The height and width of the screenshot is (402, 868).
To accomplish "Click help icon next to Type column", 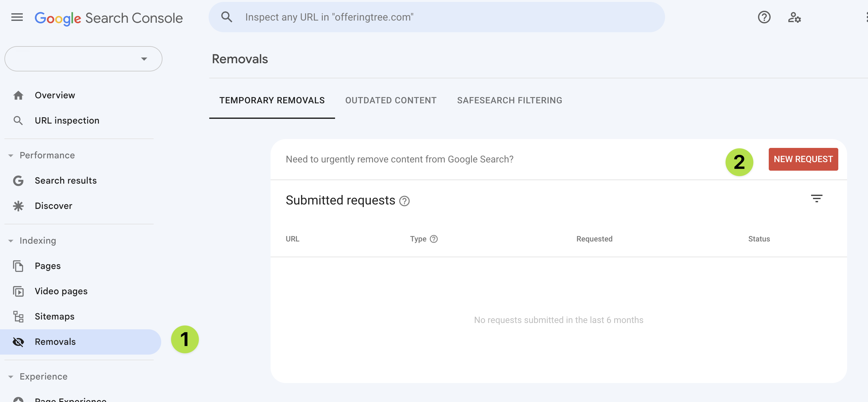I will (x=434, y=239).
